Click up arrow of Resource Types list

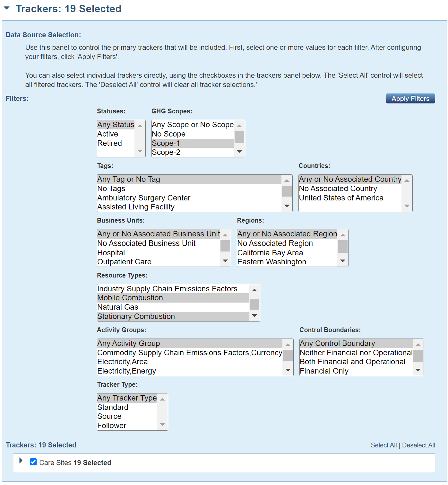(x=254, y=290)
